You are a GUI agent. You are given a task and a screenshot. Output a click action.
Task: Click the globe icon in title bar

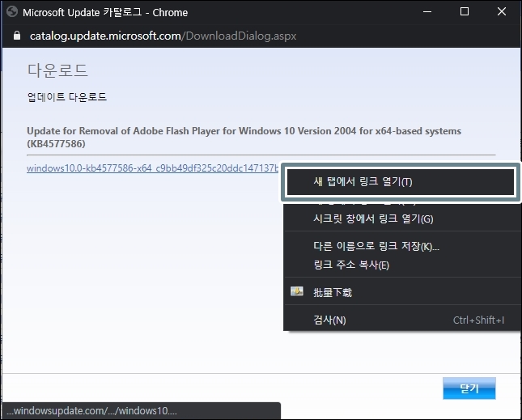click(12, 11)
